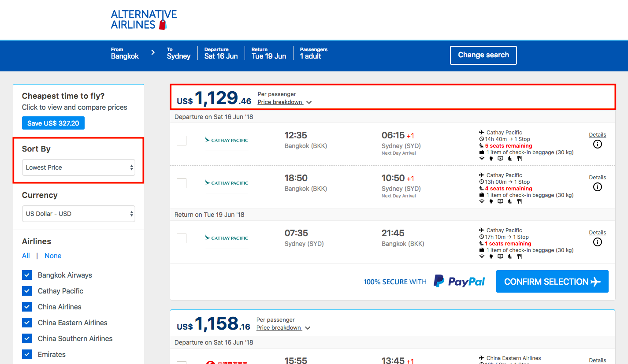Click the info icon for the 12:35 flight
This screenshot has width=628, height=364.
598,144
